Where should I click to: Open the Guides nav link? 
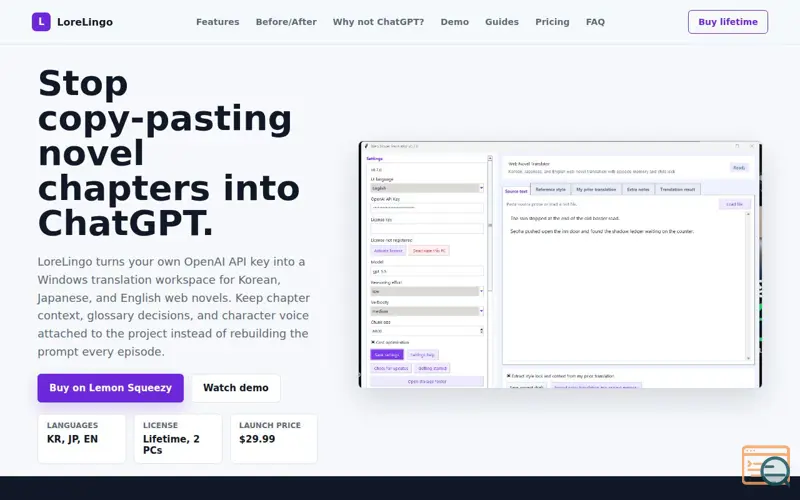(x=502, y=22)
